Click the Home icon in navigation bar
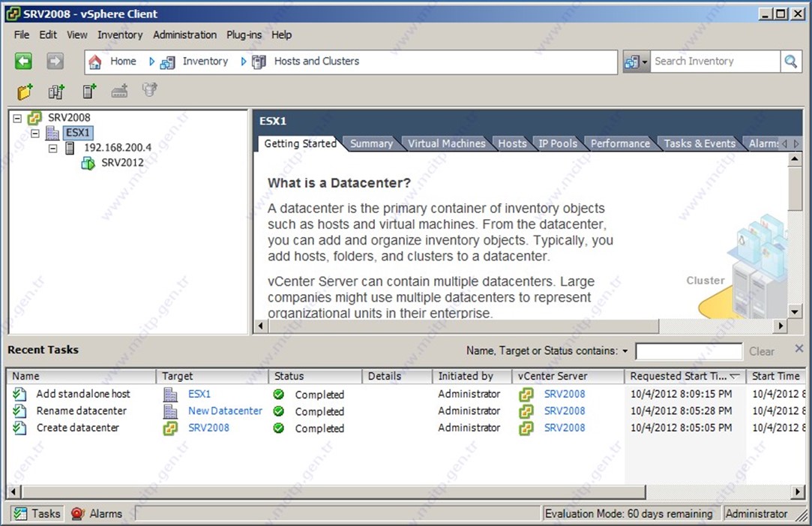The image size is (812, 526). pyautogui.click(x=95, y=62)
